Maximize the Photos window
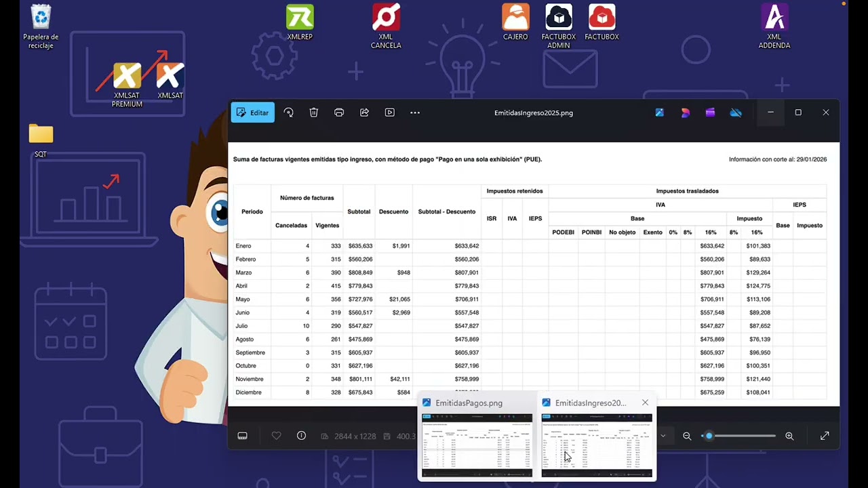Screen dimensions: 868x488 pyautogui.click(x=798, y=113)
